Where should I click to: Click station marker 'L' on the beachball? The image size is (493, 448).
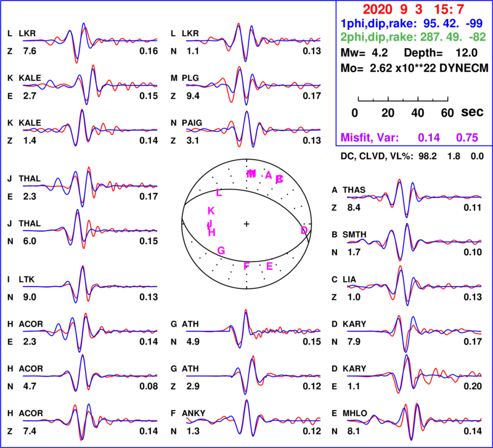pyautogui.click(x=219, y=193)
